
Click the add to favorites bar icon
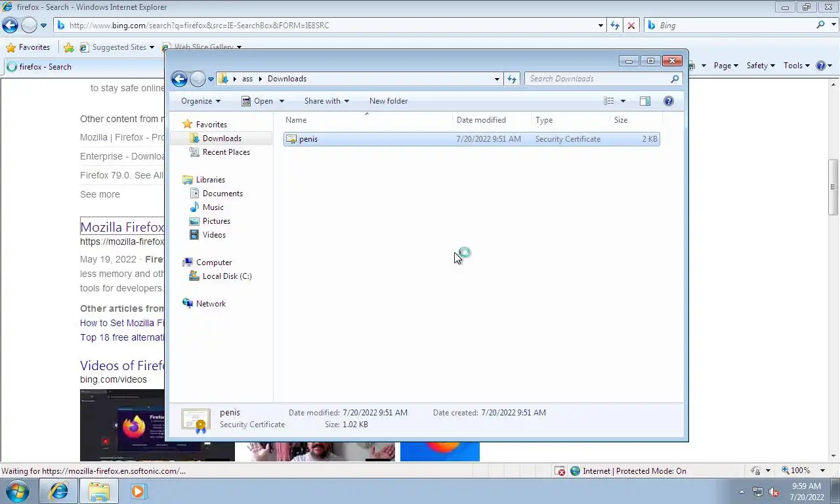[69, 47]
